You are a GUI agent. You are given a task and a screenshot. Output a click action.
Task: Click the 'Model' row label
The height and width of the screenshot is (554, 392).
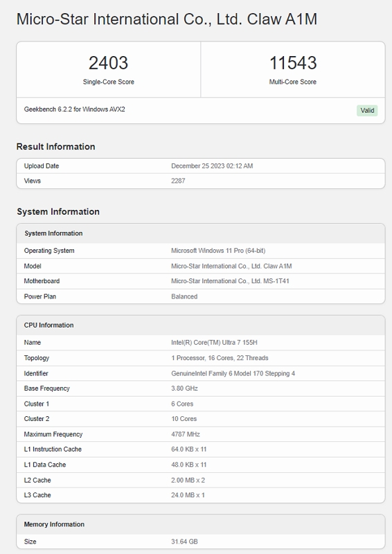(33, 266)
